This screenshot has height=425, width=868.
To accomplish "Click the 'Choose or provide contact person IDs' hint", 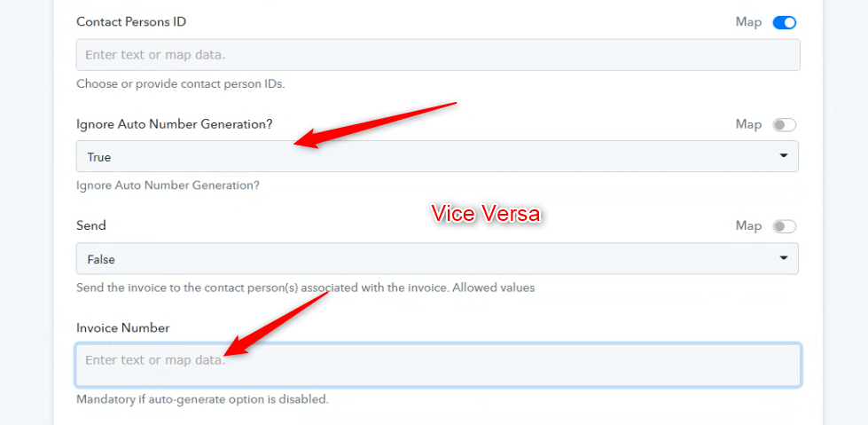I will tap(181, 84).
